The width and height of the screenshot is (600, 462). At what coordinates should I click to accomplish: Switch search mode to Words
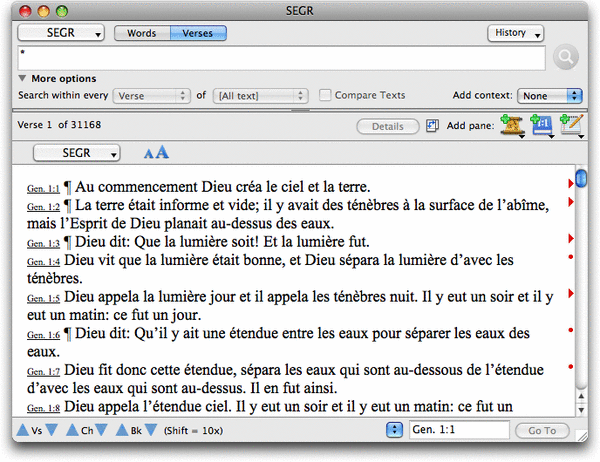141,33
